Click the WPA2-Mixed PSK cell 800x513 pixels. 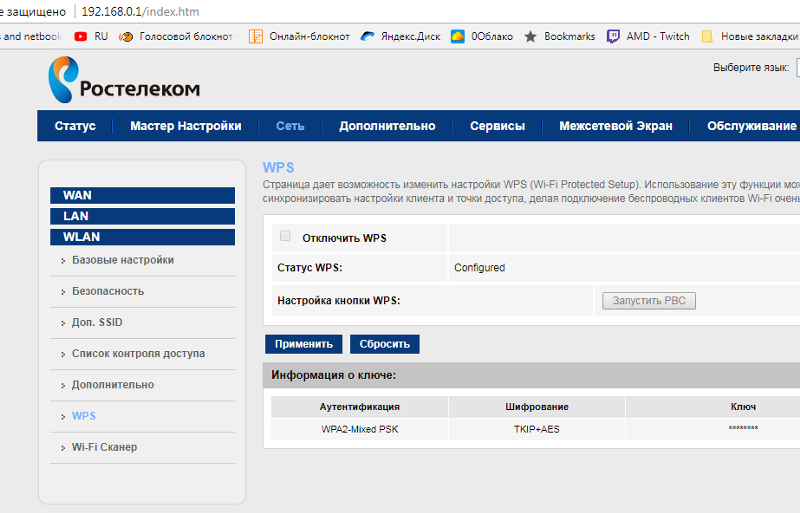360,429
